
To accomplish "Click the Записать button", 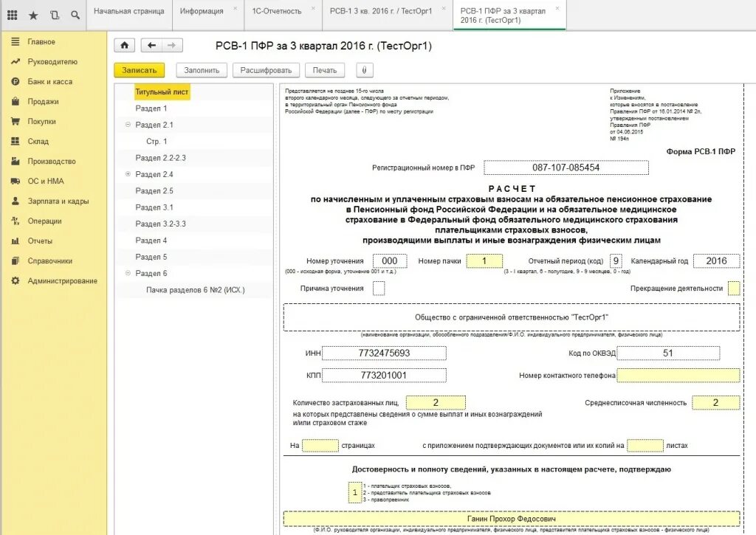I will click(140, 70).
